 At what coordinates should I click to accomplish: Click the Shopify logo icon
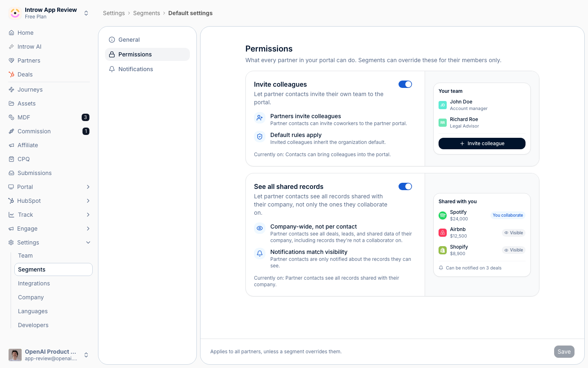point(443,250)
